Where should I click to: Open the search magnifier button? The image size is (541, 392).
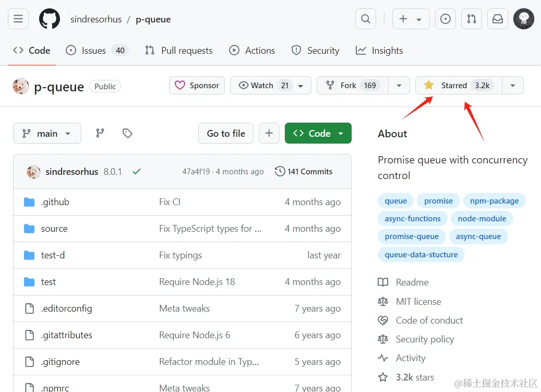click(366, 19)
